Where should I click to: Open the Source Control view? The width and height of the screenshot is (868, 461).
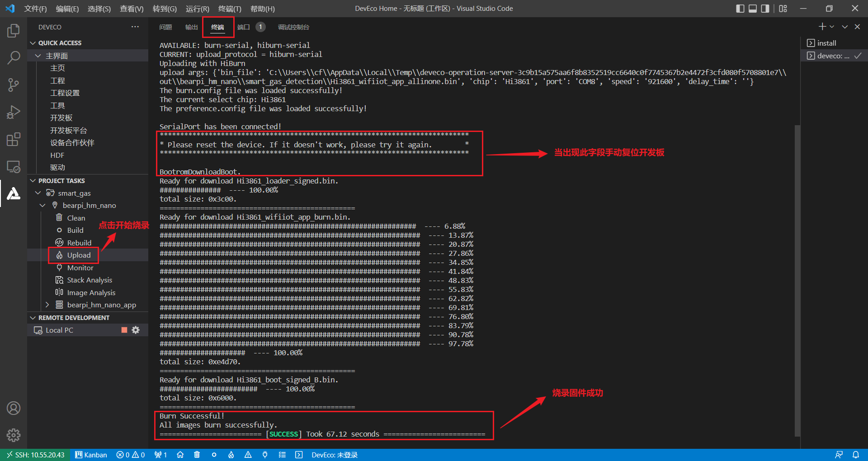click(14, 85)
